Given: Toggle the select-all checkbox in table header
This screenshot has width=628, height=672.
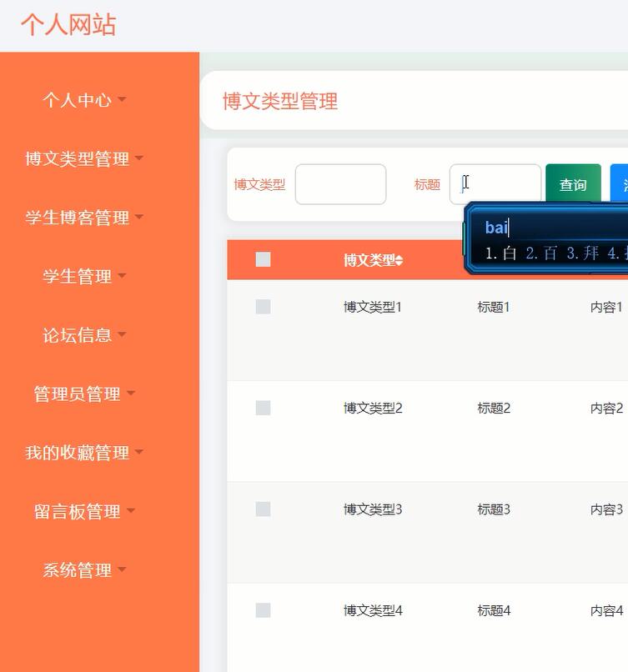Looking at the screenshot, I should [x=263, y=259].
